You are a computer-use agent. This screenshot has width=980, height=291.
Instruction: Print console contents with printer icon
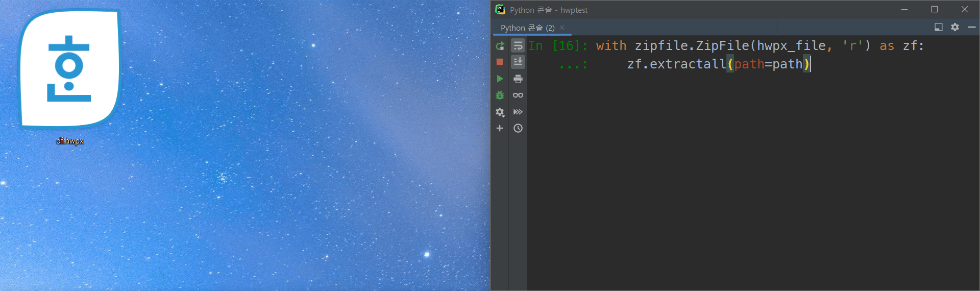tap(518, 79)
